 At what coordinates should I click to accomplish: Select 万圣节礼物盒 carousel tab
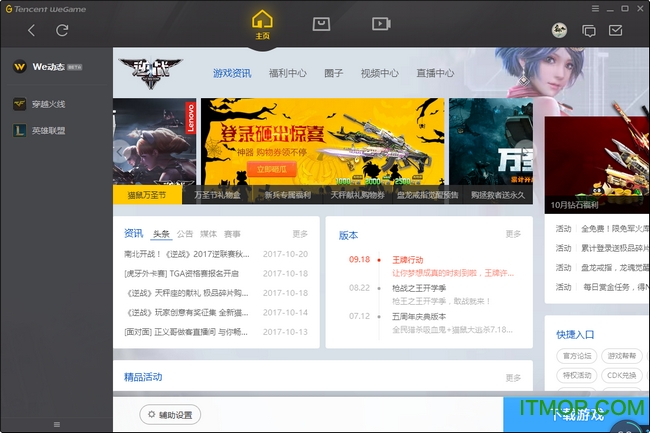coord(217,195)
